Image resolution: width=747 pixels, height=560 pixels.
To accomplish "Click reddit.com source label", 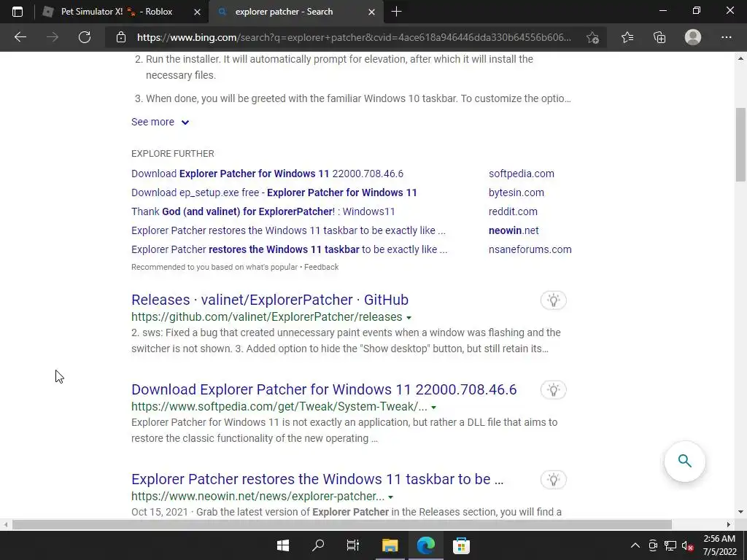I will click(x=513, y=211).
